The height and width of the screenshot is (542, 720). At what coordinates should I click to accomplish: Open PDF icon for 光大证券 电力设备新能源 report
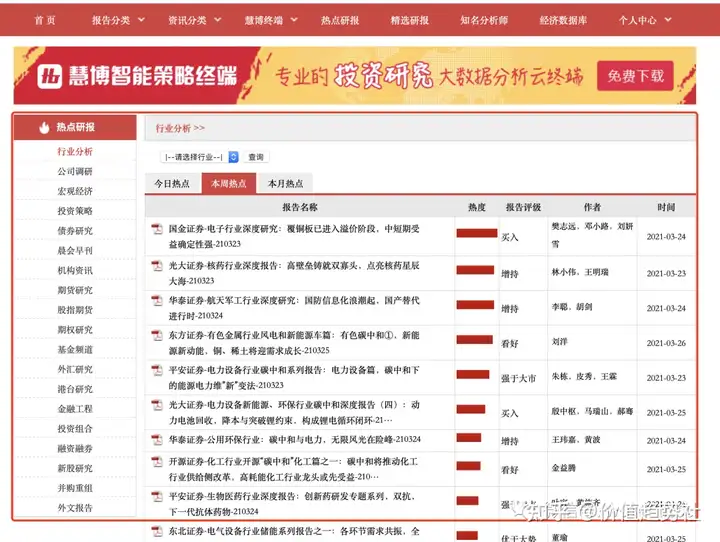[157, 405]
